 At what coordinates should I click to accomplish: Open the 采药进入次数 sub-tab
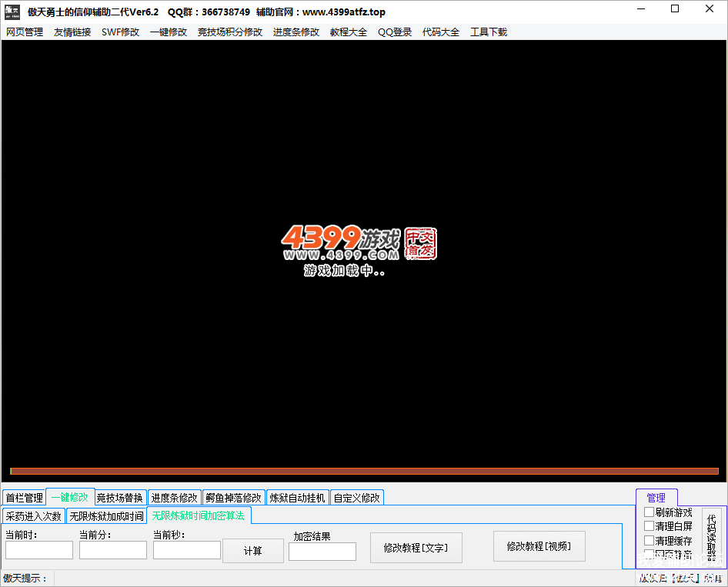point(33,516)
